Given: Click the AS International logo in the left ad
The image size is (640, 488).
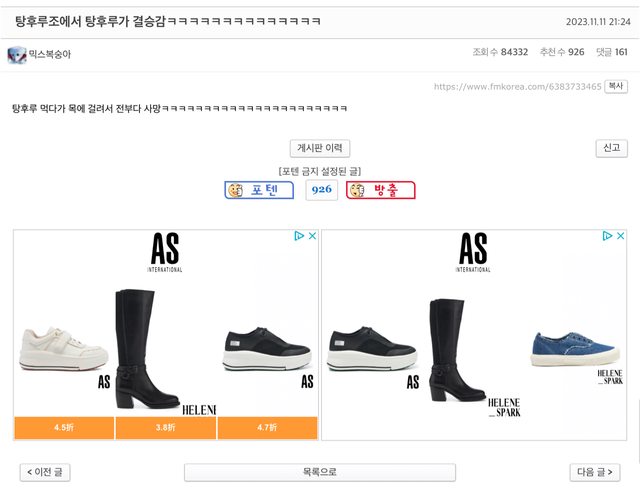Looking at the screenshot, I should [x=166, y=252].
